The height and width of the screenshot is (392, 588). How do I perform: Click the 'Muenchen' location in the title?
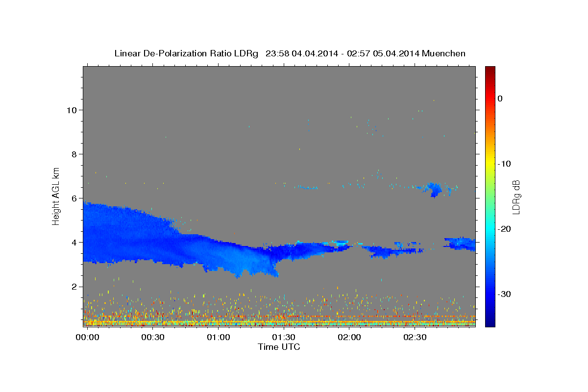point(444,53)
